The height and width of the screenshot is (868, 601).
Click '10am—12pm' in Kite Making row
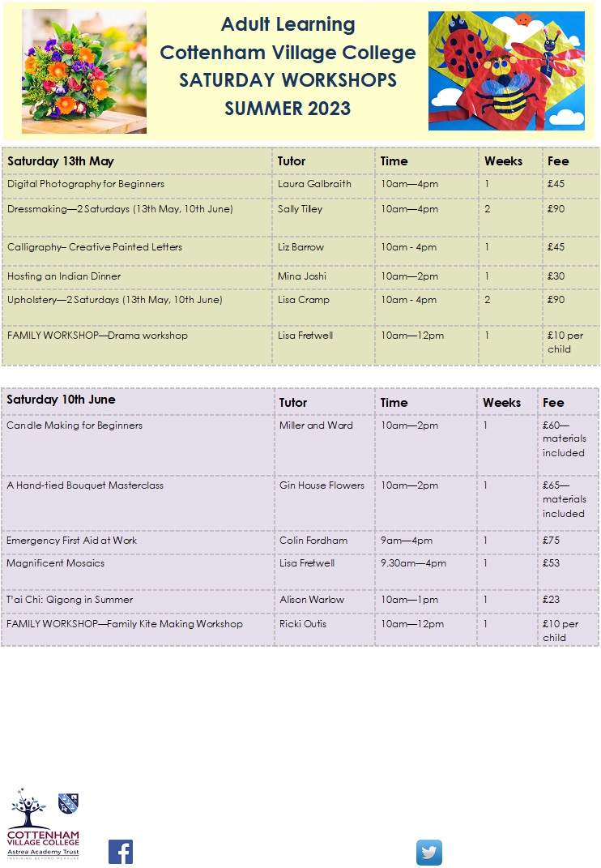412,624
